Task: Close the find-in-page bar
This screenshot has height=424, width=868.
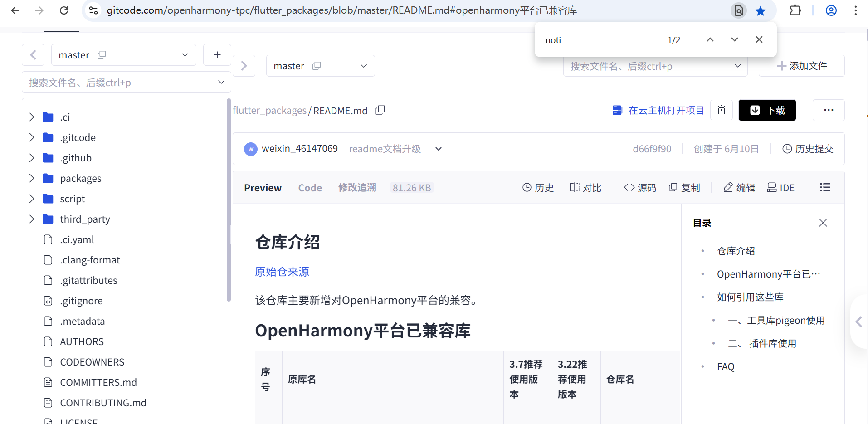Action: [759, 40]
